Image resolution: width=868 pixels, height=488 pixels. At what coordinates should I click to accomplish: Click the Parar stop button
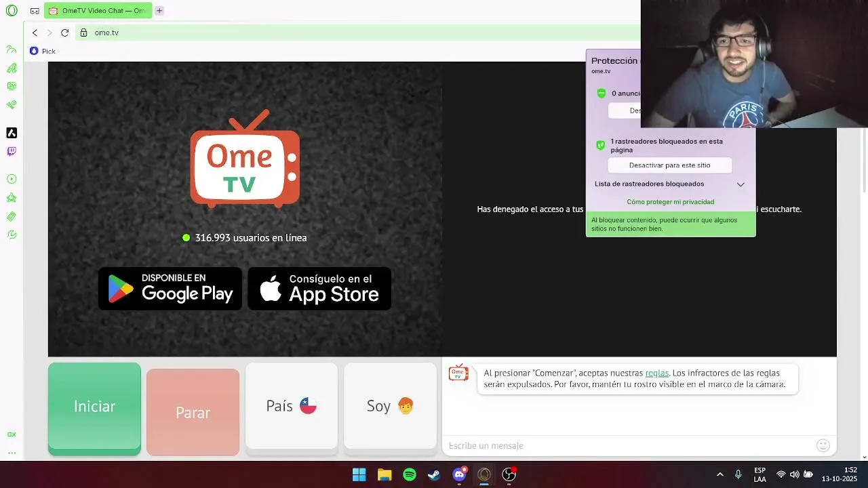pos(193,412)
